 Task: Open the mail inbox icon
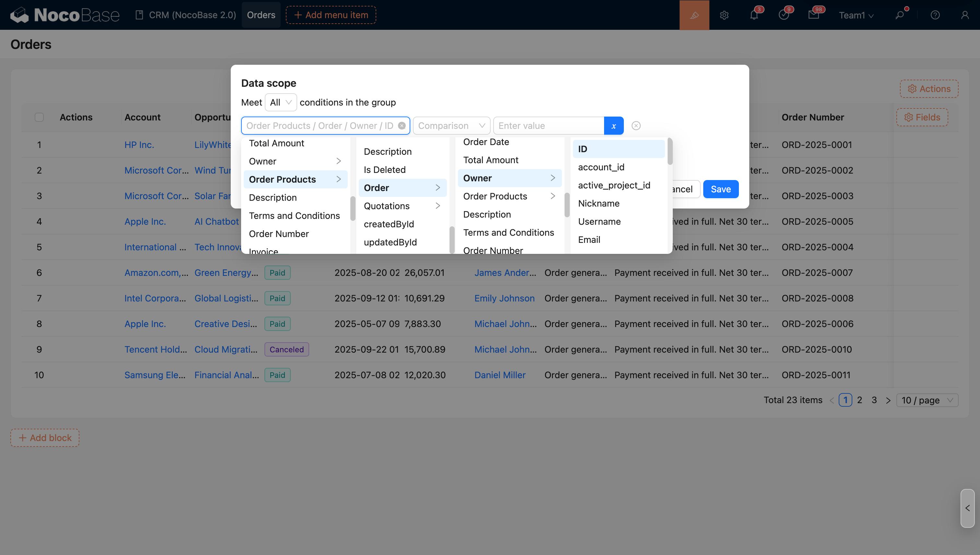click(x=813, y=15)
